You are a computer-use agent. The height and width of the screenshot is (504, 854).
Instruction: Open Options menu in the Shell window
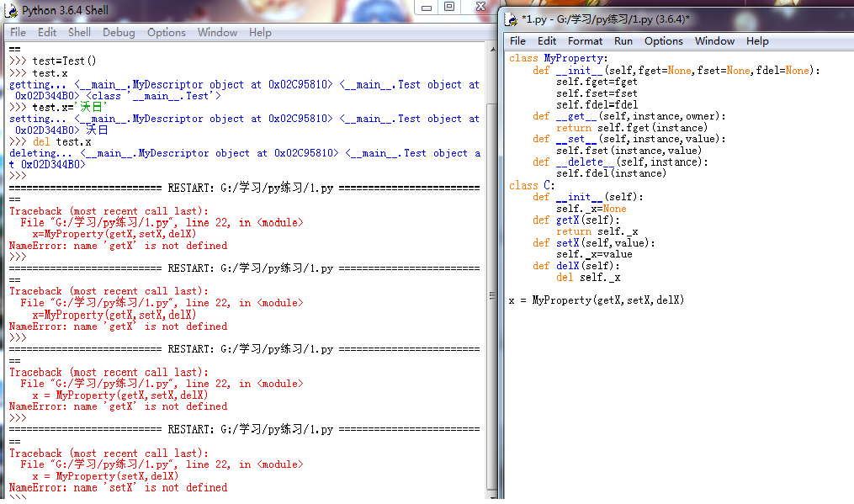pos(167,32)
